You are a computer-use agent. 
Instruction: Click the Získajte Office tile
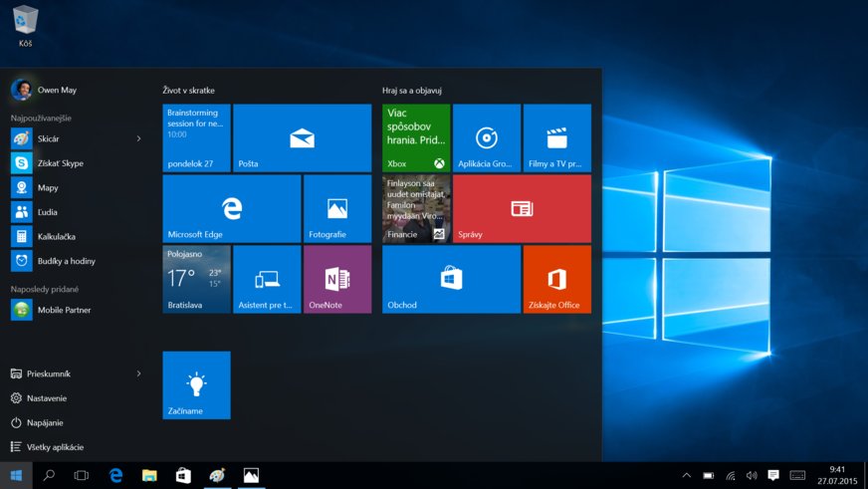[556, 280]
